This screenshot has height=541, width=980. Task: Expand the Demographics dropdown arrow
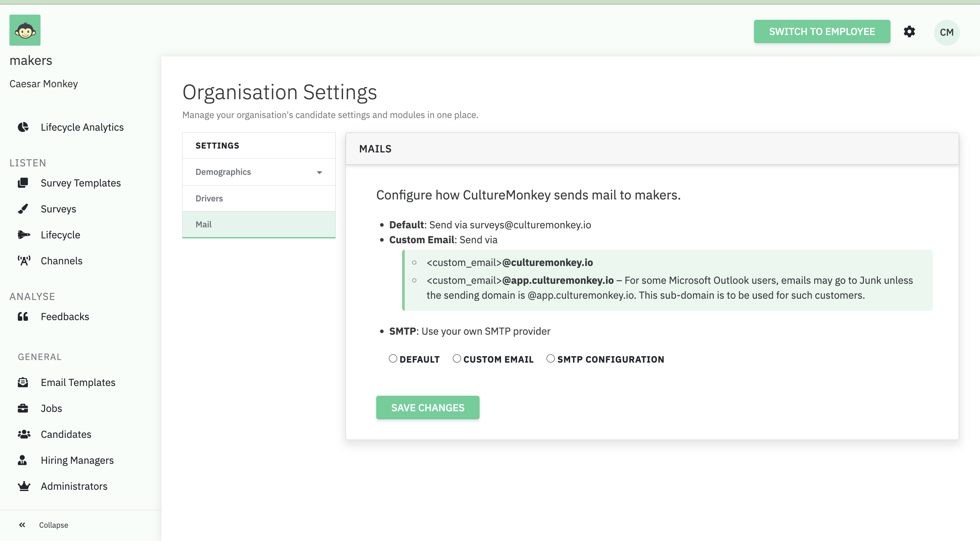[x=319, y=172]
